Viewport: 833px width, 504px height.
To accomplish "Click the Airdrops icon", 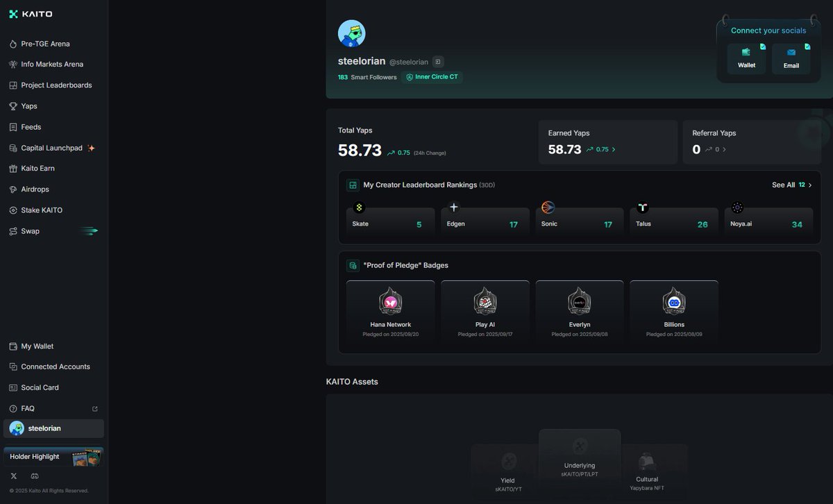I will [13, 190].
